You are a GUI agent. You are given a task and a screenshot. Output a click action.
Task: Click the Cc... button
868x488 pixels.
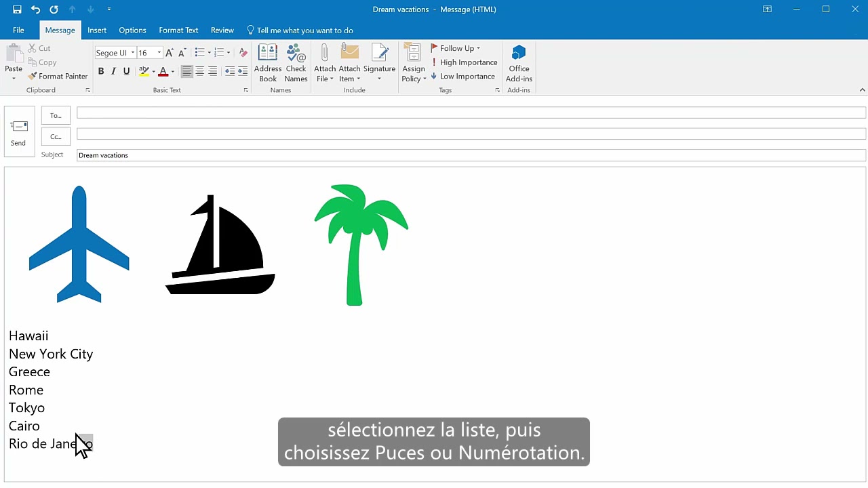pos(56,136)
